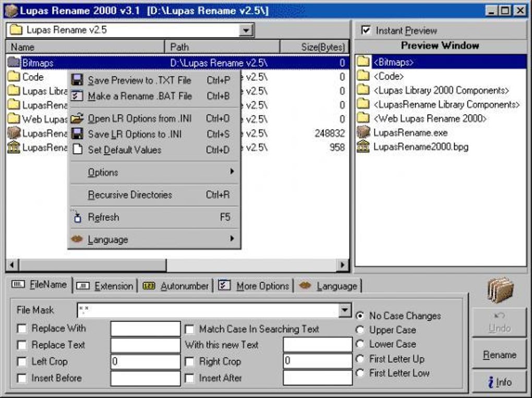Screen dimensions: 532x398
Task: Open the Language tab
Action: point(328,286)
